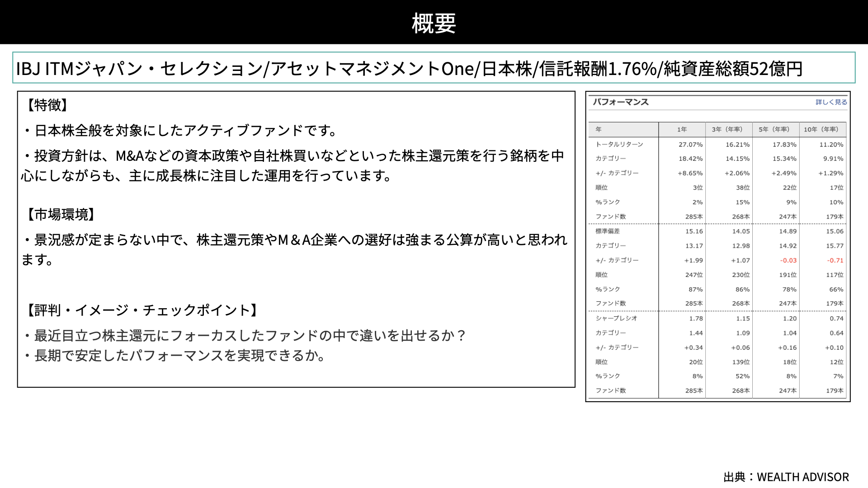Select the 16.21% total return value
This screenshot has height=488, width=868.
point(737,145)
